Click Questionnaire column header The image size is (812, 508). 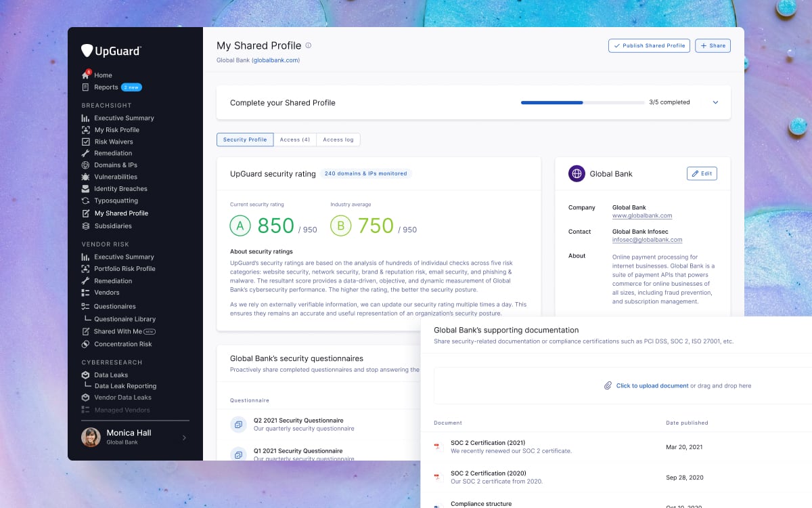[x=250, y=400]
